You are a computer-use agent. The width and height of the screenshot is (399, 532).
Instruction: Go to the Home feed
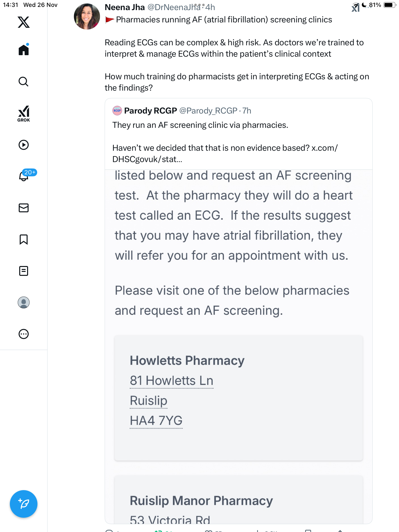click(24, 50)
